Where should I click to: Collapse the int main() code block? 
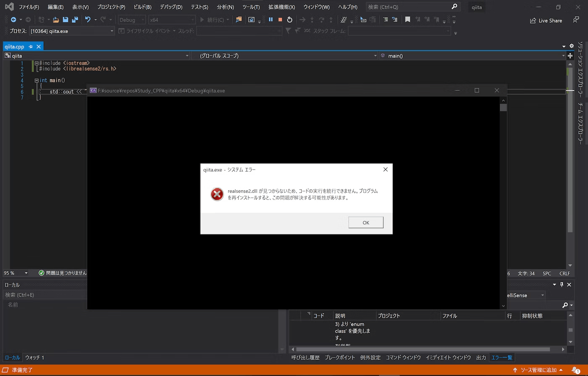tap(37, 80)
